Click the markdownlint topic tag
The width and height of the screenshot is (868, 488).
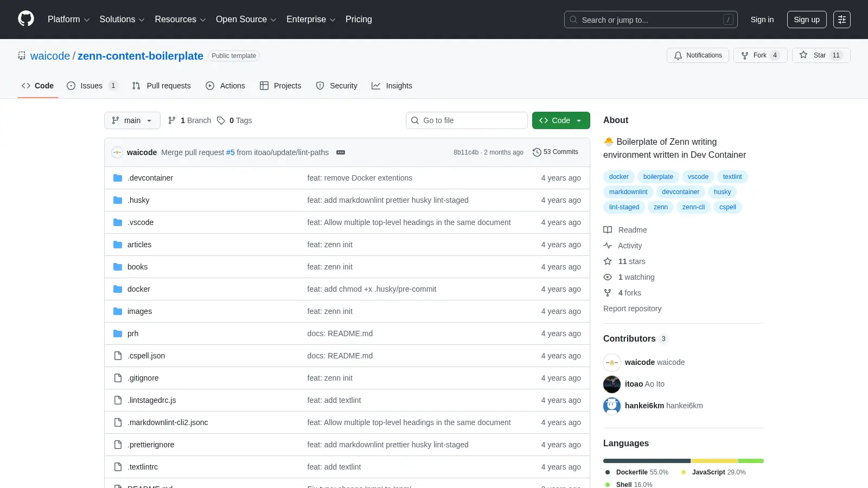628,192
